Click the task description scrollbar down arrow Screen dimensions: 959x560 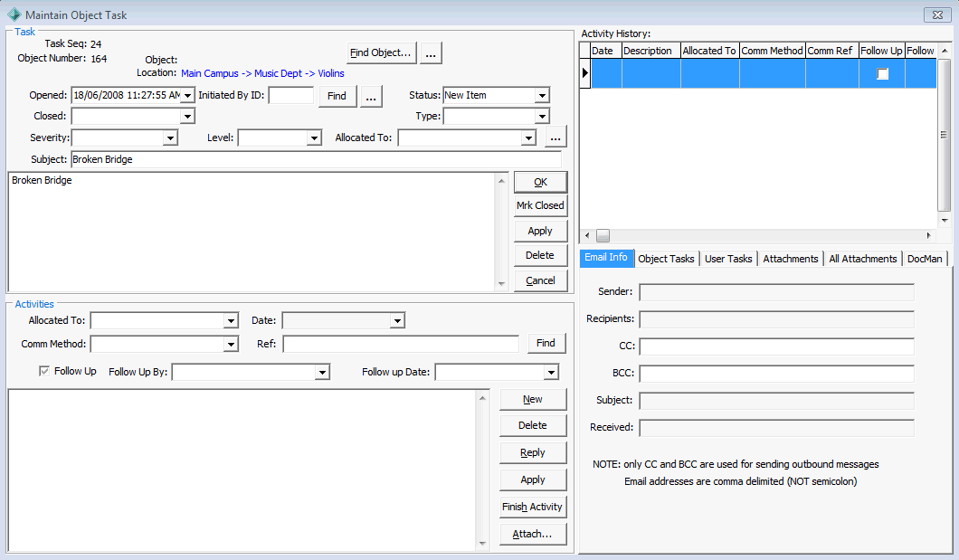(x=501, y=284)
